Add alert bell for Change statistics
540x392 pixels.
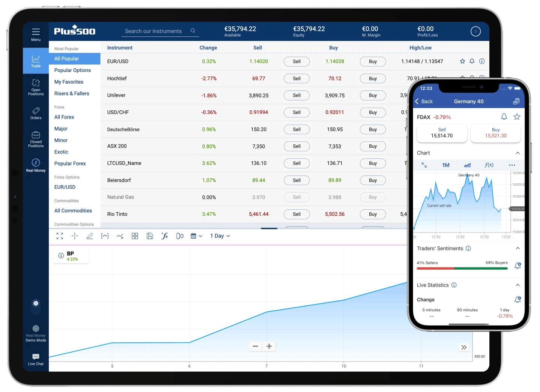pyautogui.click(x=517, y=300)
